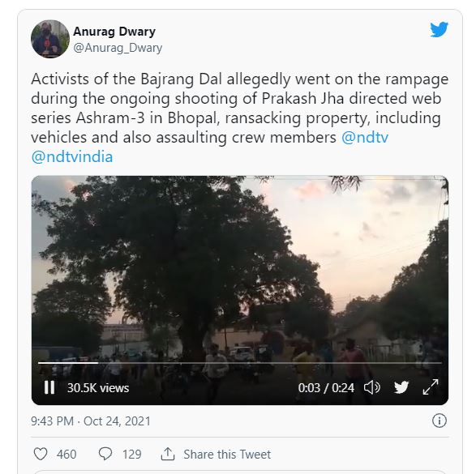The width and height of the screenshot is (476, 474).
Task: Click the 129 replies count
Action: pyautogui.click(x=131, y=455)
